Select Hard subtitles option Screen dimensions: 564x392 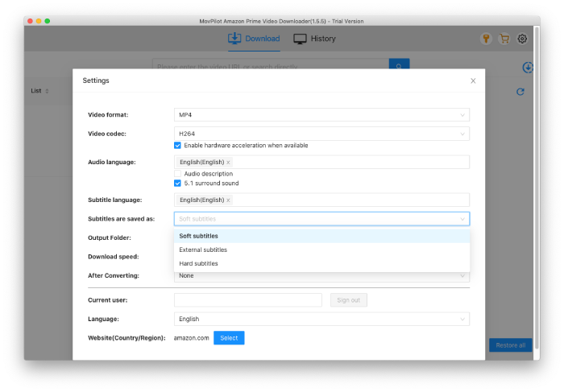click(x=198, y=264)
